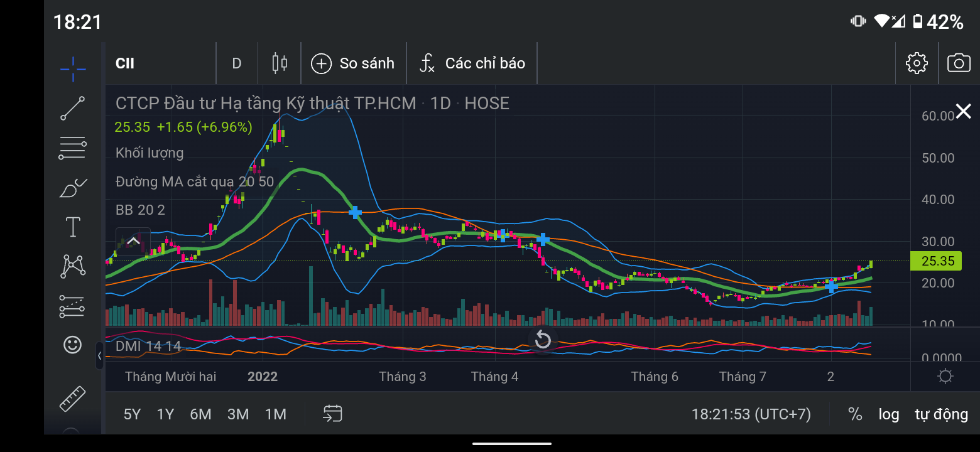Open the chart patterns tool
Screen dimensions: 980x452
(x=73, y=266)
